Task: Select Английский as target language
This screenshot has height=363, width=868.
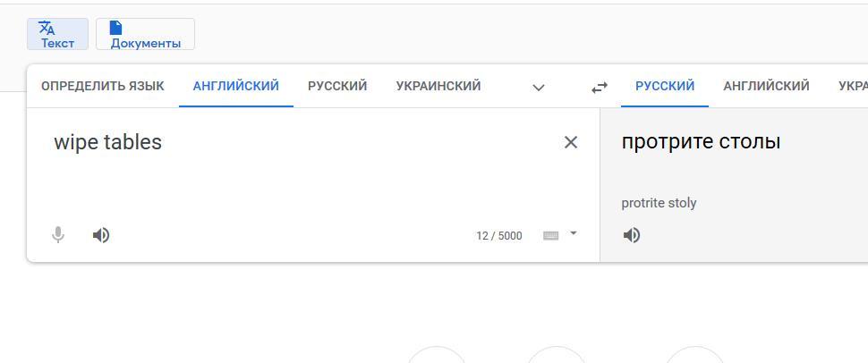Action: [766, 86]
